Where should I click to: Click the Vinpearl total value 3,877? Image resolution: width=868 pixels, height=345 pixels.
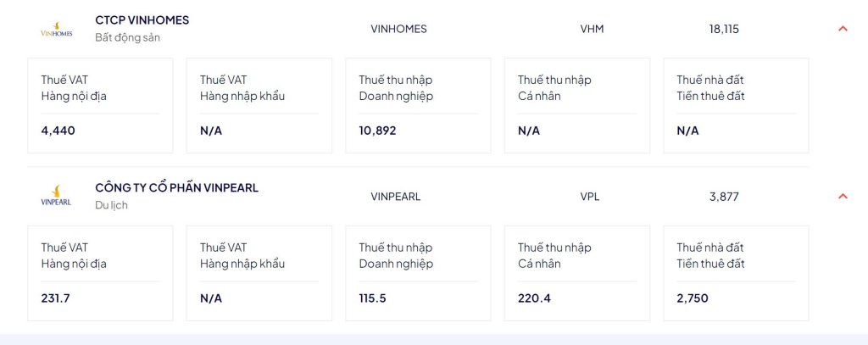pyautogui.click(x=724, y=197)
